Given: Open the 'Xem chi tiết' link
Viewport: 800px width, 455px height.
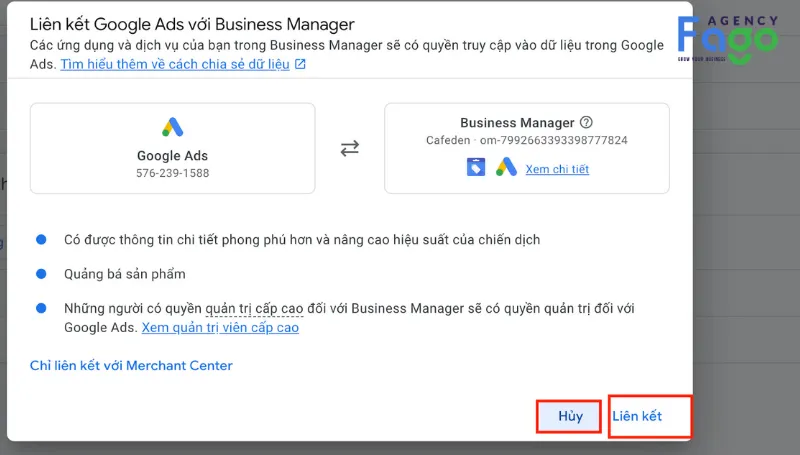Looking at the screenshot, I should click(557, 169).
